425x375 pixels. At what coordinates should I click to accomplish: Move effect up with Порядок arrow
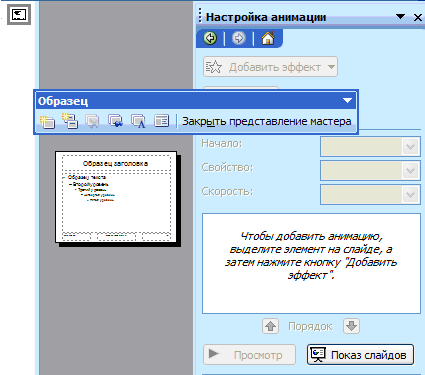[270, 326]
